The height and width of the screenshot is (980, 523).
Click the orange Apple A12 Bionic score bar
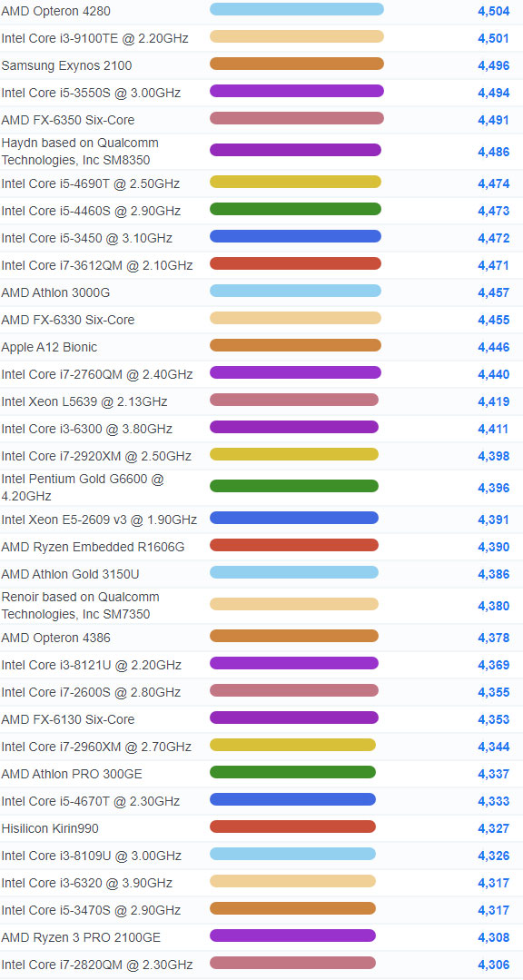tap(296, 345)
